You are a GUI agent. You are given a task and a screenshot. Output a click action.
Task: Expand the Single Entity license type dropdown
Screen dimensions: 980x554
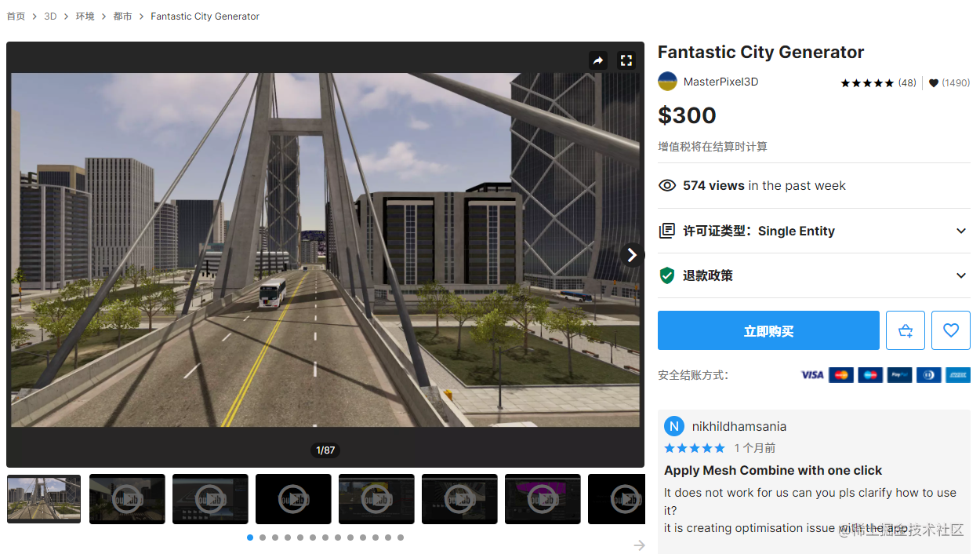point(962,230)
